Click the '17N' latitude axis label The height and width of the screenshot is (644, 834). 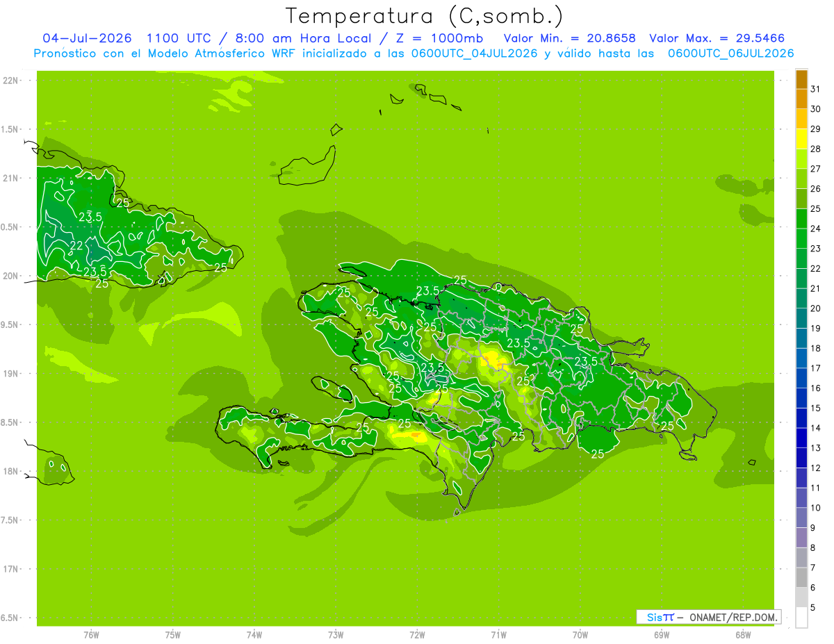pos(10,569)
